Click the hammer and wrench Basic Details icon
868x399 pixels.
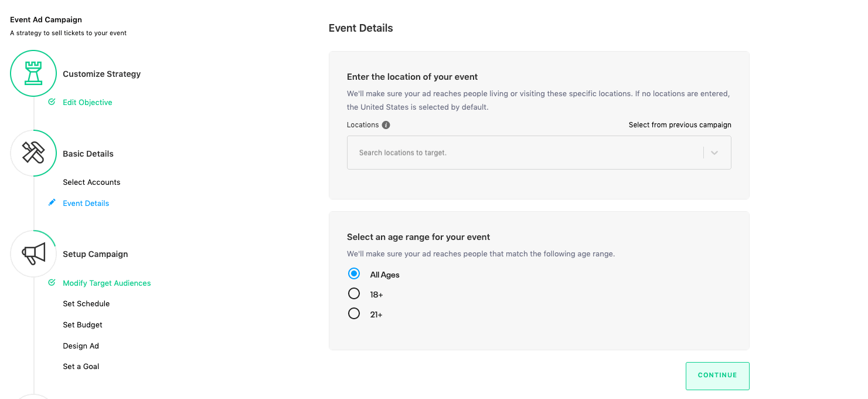(x=33, y=153)
